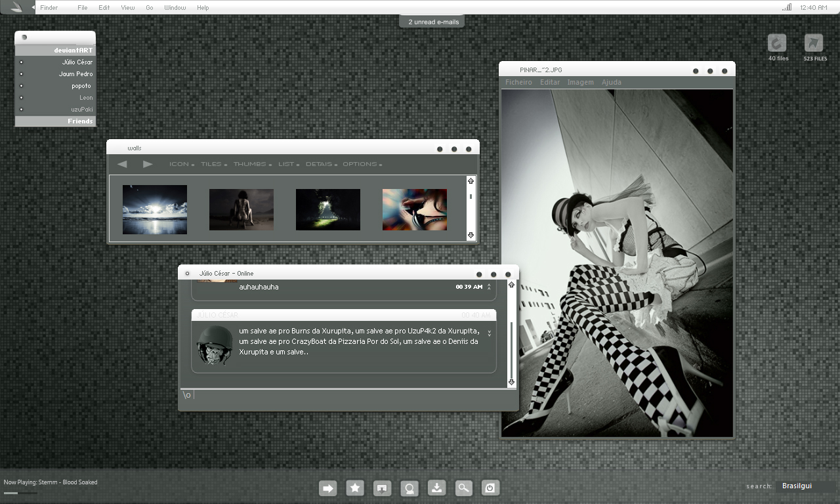This screenshot has height=504, width=840.
Task: Click the 12:40 AM clock
Action: pos(814,7)
